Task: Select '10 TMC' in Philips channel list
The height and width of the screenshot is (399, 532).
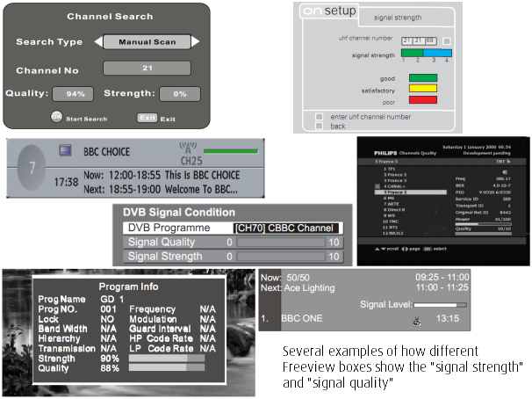Action: [x=391, y=221]
